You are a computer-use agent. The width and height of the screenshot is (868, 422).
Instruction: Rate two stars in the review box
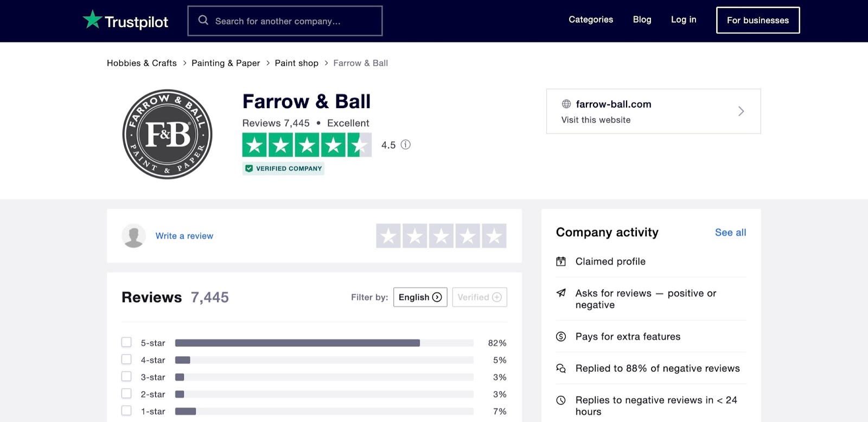click(x=415, y=236)
